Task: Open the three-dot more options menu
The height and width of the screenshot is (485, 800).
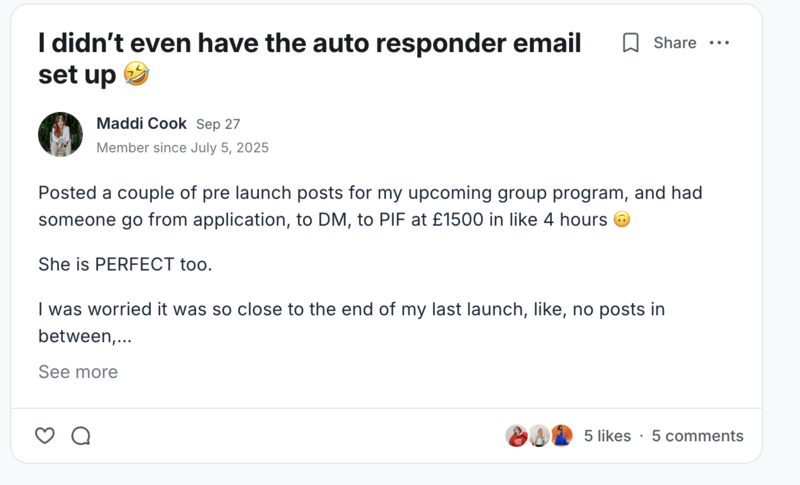Action: pyautogui.click(x=719, y=43)
